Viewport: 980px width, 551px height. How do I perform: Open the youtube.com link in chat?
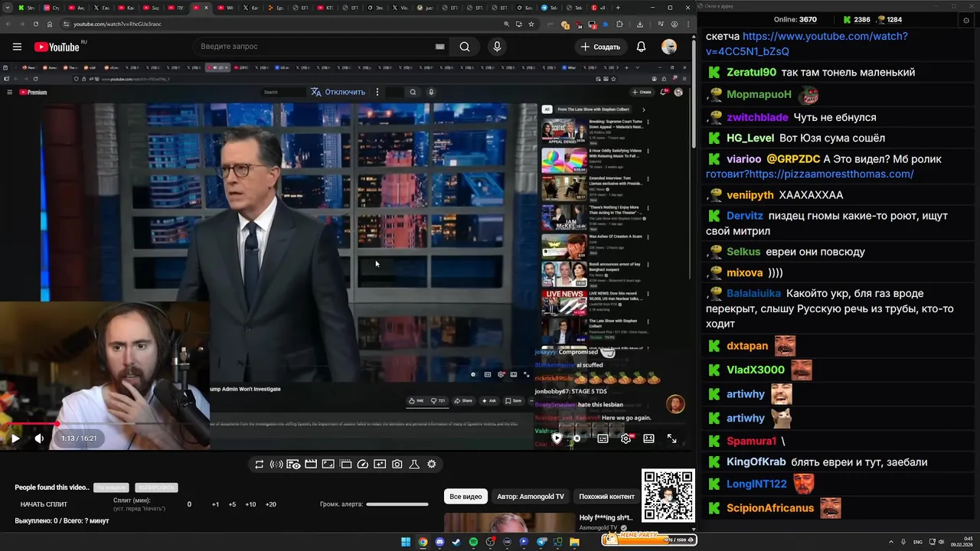click(x=807, y=44)
